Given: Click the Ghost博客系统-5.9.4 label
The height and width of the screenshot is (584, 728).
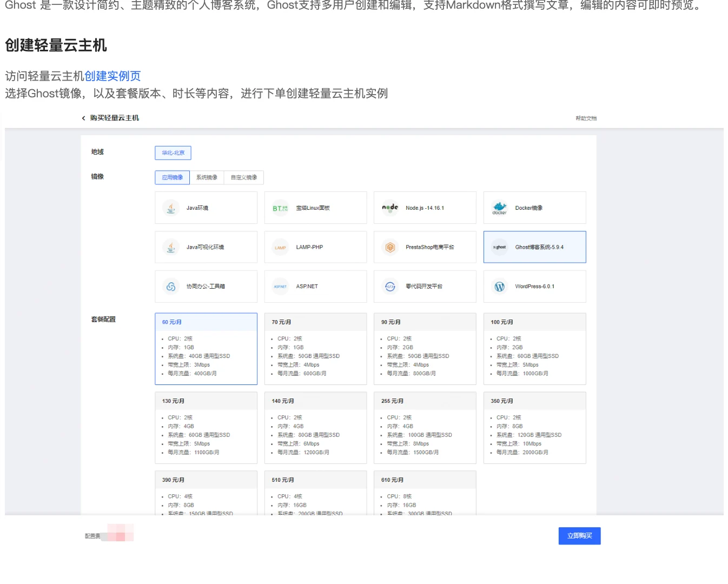Looking at the screenshot, I should coord(539,247).
